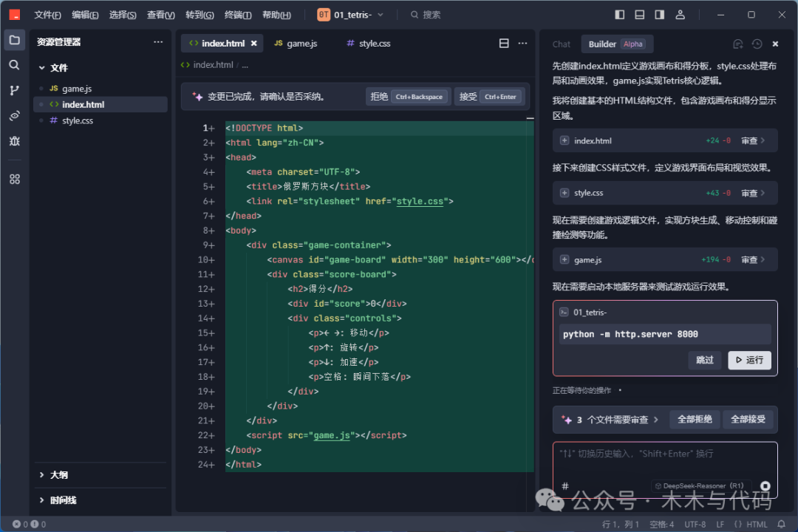Click the terminal icon next to 01_tetris-
The height and width of the screenshot is (532, 798).
point(564,312)
